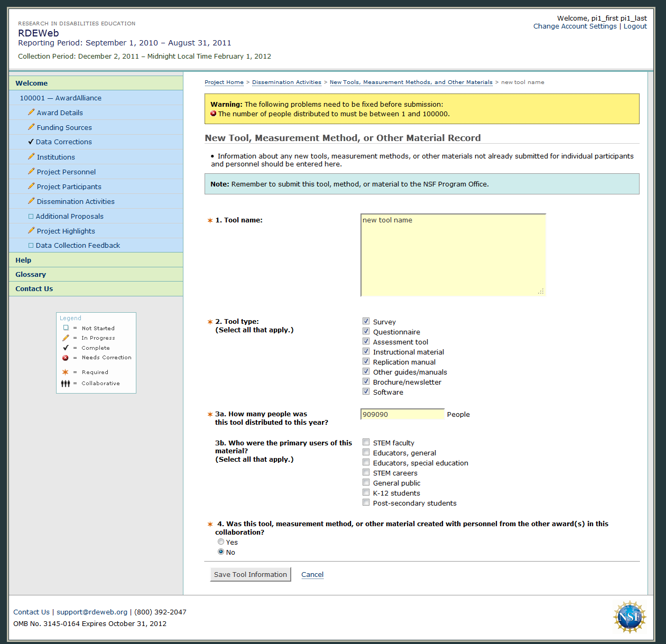Check the General public checkbox
This screenshot has width=666, height=644.
click(x=366, y=482)
